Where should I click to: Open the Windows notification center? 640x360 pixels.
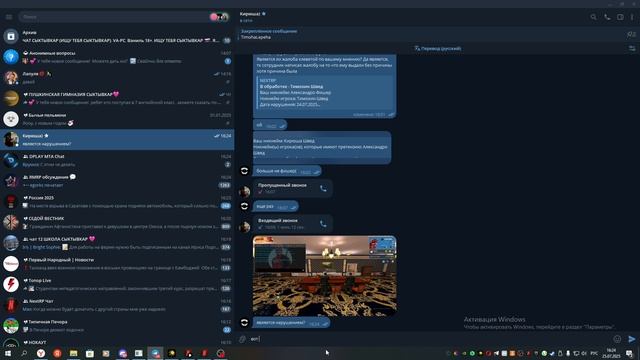pos(629,353)
